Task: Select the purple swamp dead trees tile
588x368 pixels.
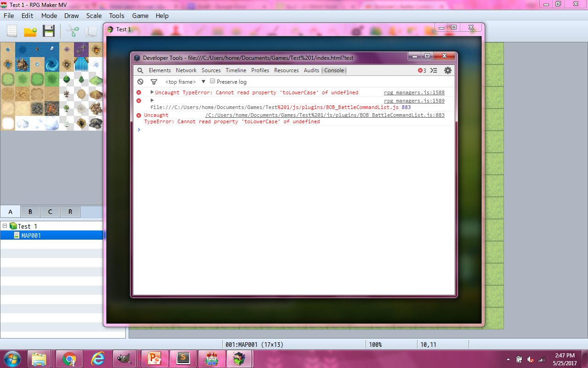Action: [81, 50]
